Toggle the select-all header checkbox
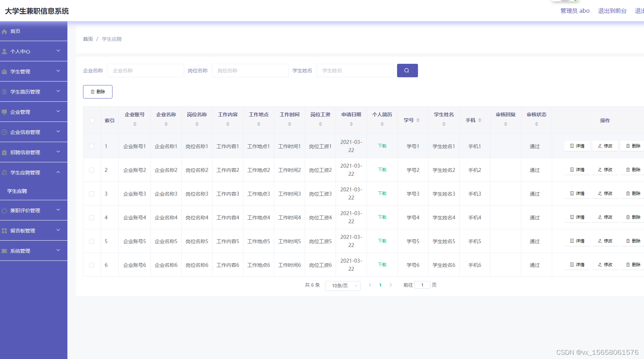This screenshot has height=359, width=644. click(92, 120)
